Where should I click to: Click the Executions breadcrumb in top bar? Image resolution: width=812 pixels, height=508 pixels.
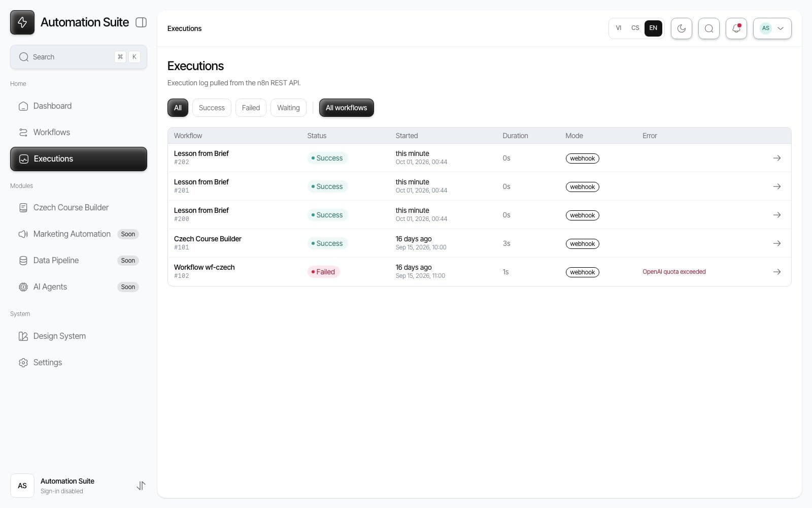click(184, 28)
